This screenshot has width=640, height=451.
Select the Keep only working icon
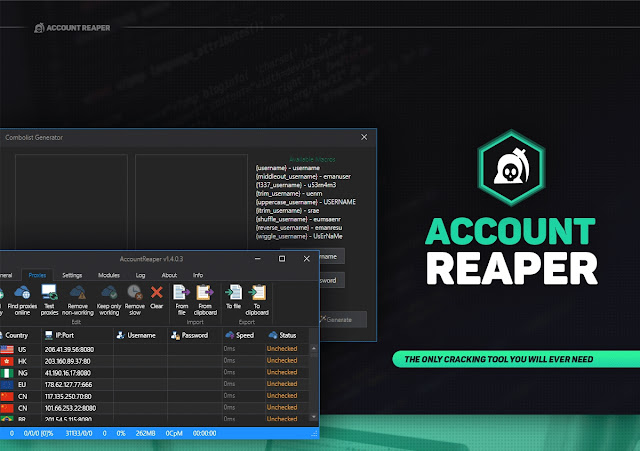[109, 293]
